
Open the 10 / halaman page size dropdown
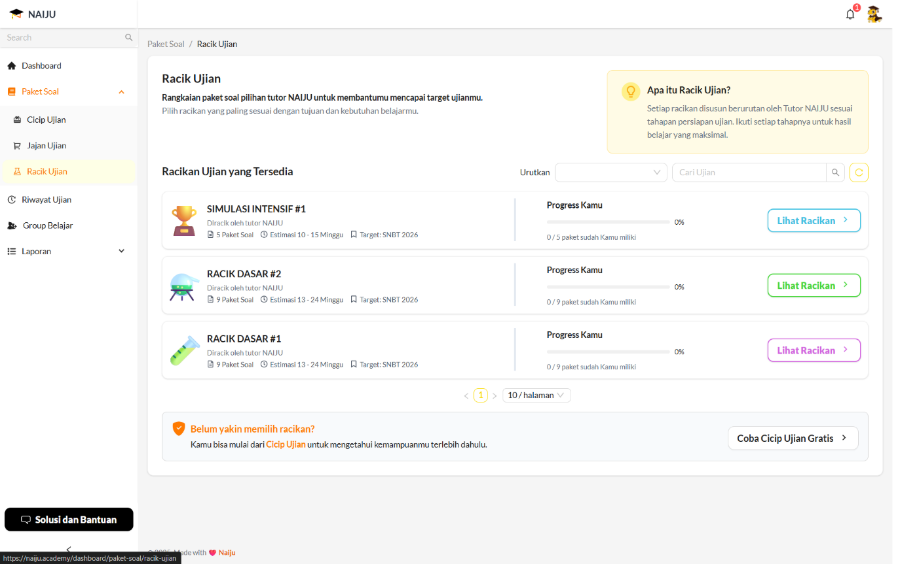pyautogui.click(x=536, y=395)
